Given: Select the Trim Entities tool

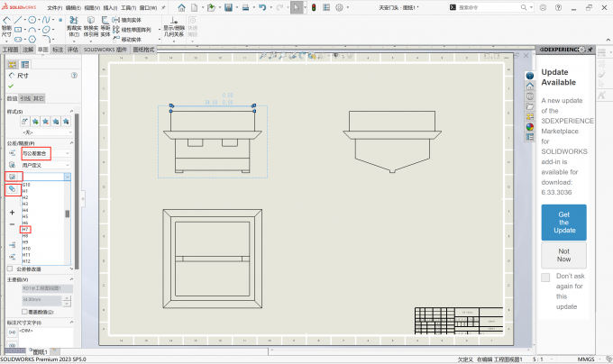Looking at the screenshot, I should tap(74, 26).
